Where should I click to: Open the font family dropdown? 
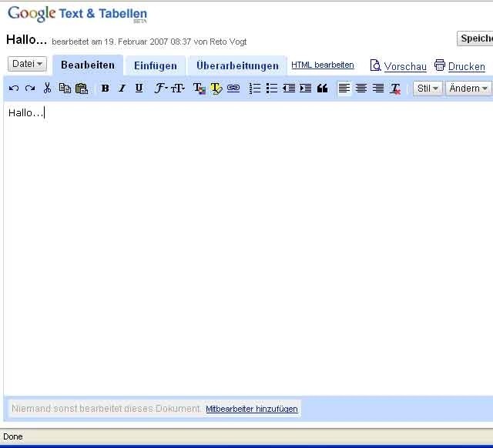(161, 89)
